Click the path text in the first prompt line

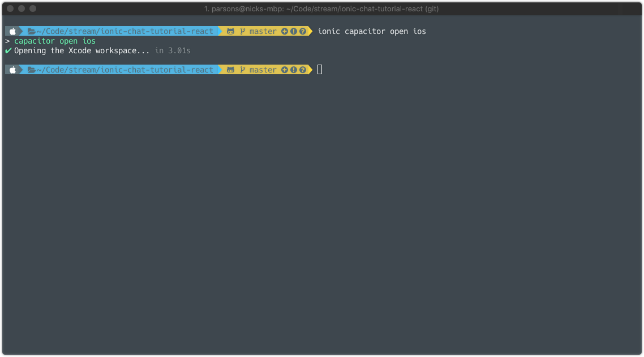125,31
